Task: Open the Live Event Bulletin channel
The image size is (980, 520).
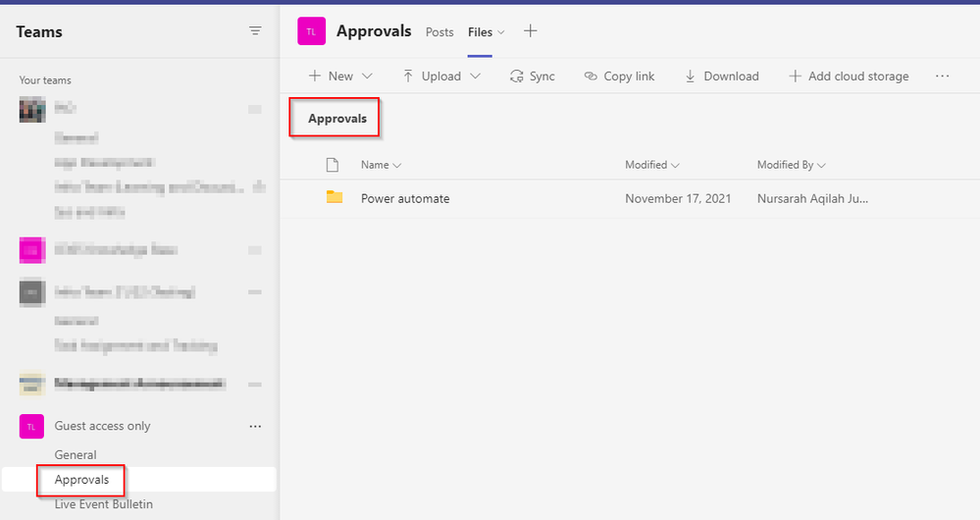Action: coord(103,503)
